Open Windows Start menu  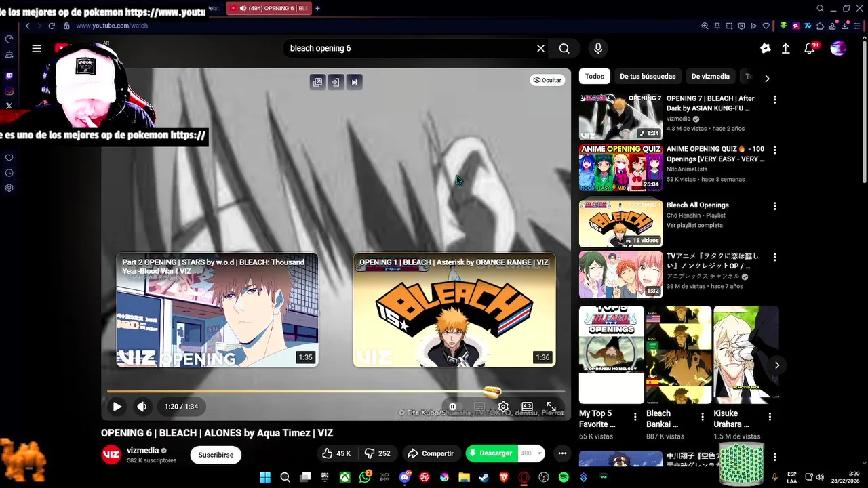coord(265,477)
